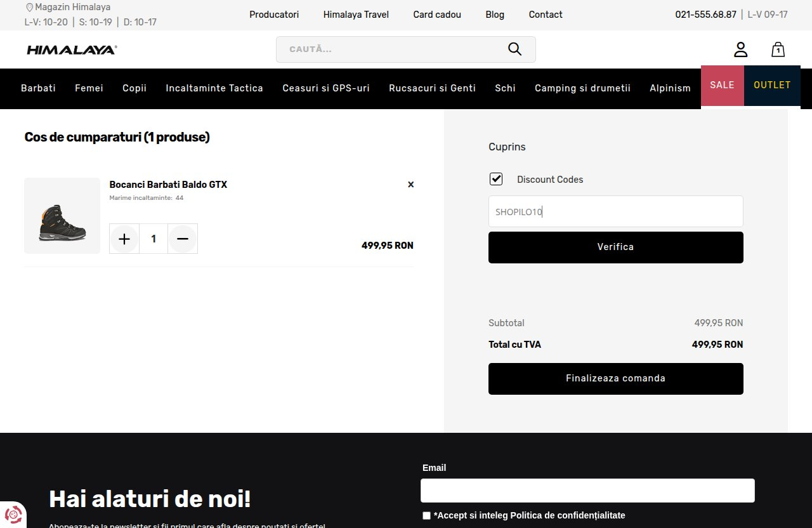Click the Hai alaturi de noi! heading

coord(150,499)
